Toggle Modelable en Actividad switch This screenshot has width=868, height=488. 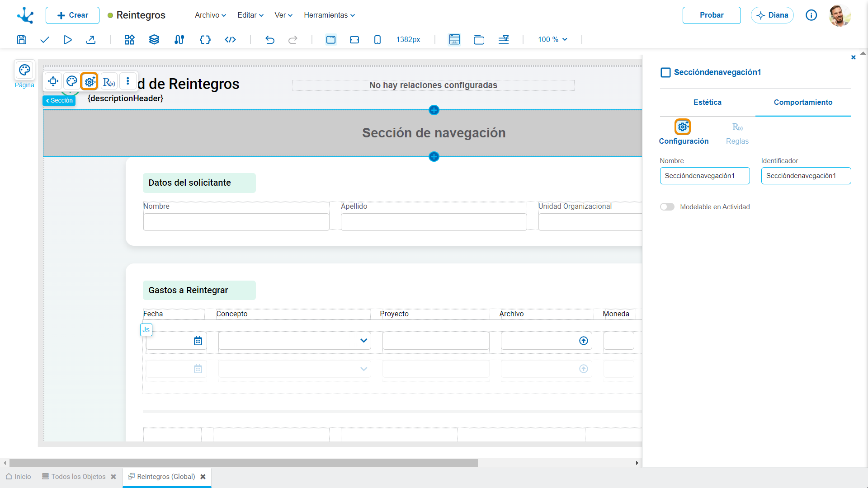point(667,207)
